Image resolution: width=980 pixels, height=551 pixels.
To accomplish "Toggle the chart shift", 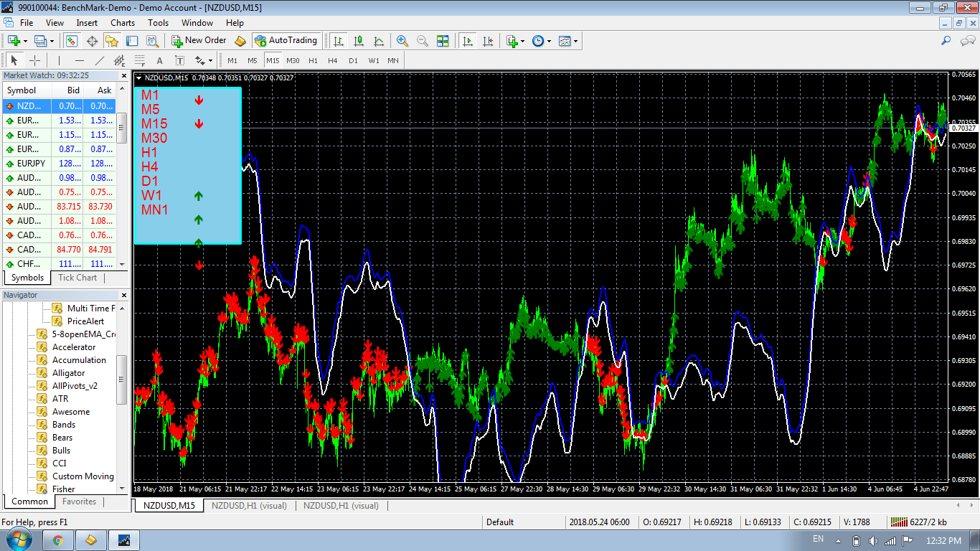I will 489,41.
